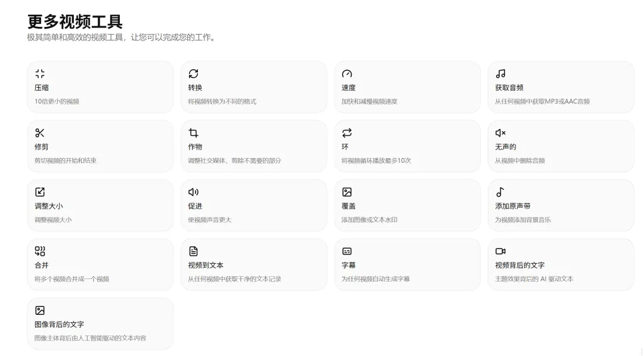Click the crop icon for 作物

coord(193,132)
